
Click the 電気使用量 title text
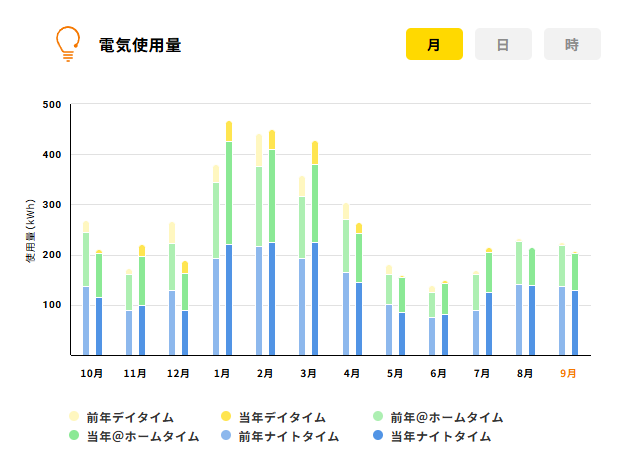tap(140, 45)
